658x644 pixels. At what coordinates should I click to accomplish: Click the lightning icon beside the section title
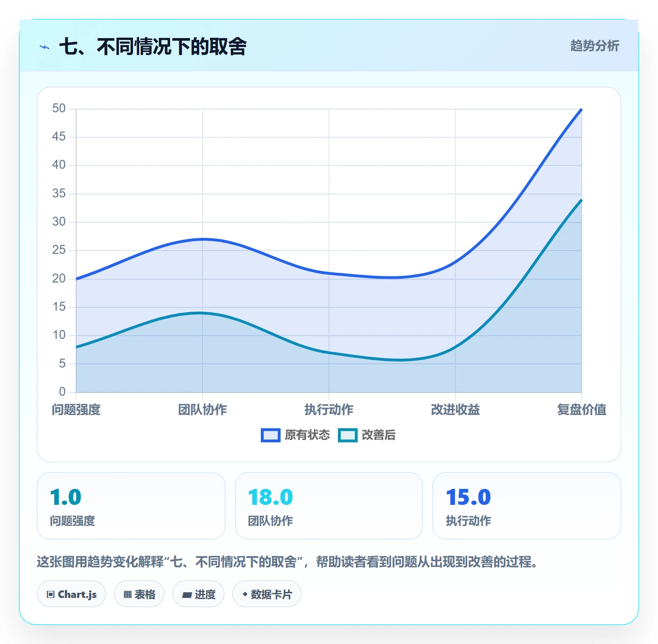click(45, 47)
